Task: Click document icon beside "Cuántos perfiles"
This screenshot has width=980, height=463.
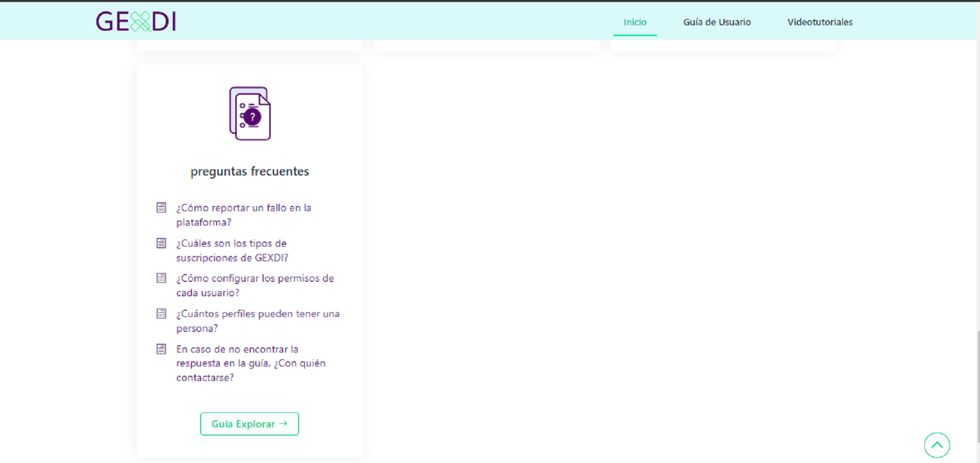Action: point(161,314)
